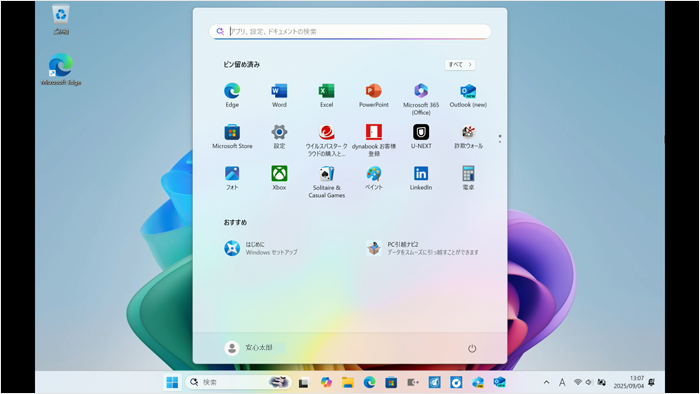Open the フォト (Photos) app
This screenshot has width=700, height=394.
[x=232, y=178]
